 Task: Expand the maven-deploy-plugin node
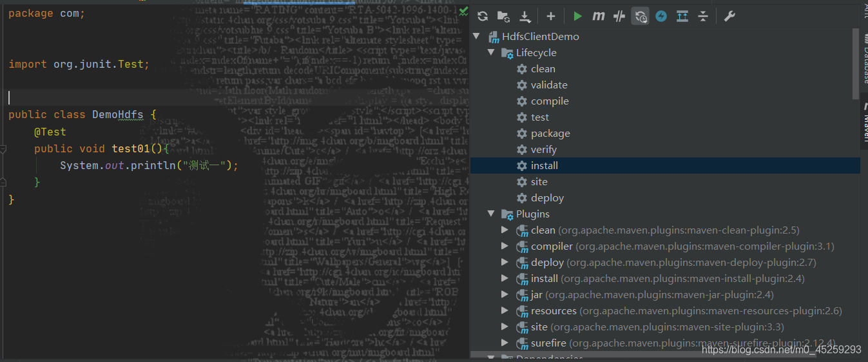(505, 262)
